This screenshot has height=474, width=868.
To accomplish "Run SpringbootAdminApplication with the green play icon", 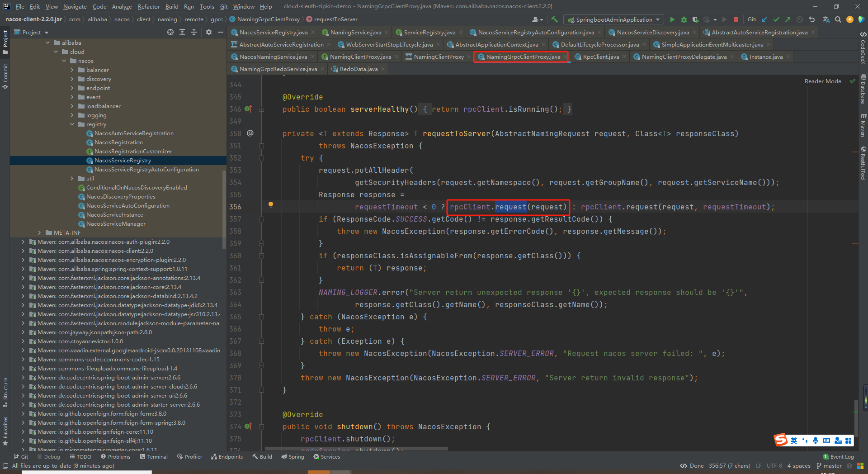I will 672,19.
